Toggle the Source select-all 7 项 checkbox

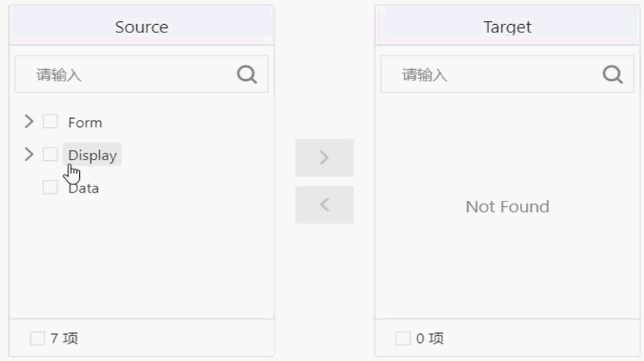pos(38,338)
